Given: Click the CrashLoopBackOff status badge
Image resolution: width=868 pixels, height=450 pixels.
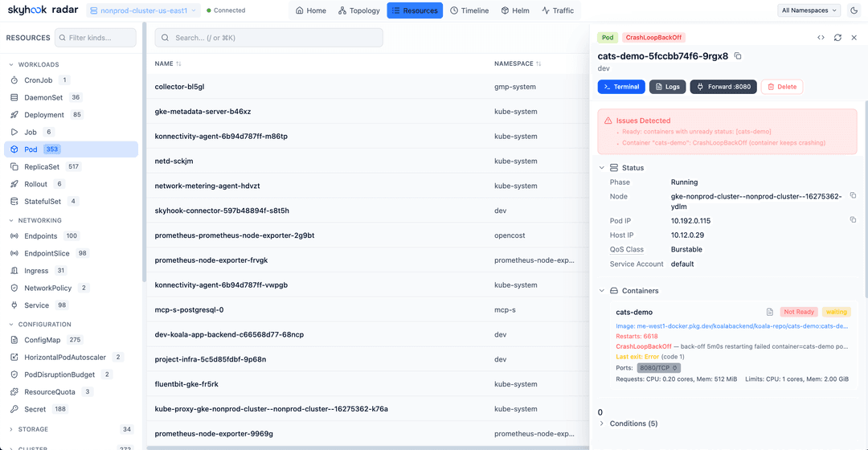Looking at the screenshot, I should coord(653,38).
